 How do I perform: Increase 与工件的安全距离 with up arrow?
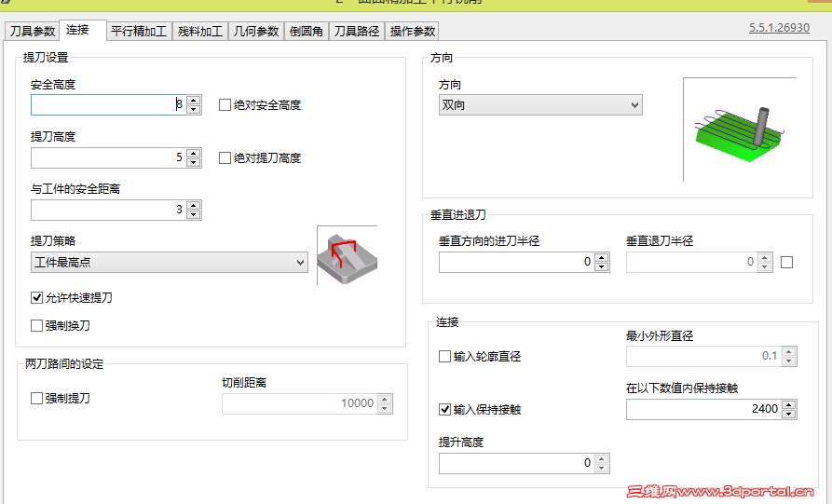coord(194,205)
